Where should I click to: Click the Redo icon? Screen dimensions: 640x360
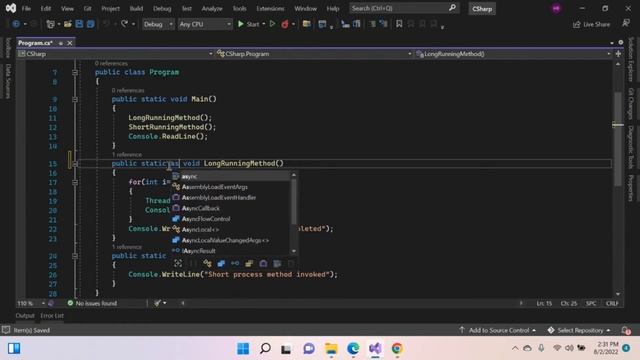124,24
